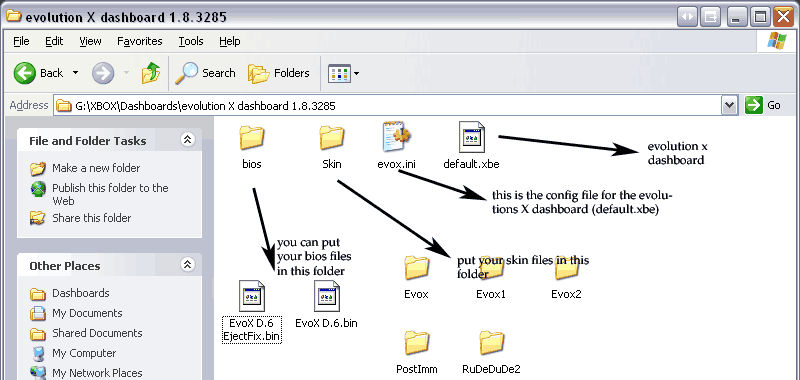Click the title bar left-right arrows button
The image size is (800, 380).
coord(687,17)
